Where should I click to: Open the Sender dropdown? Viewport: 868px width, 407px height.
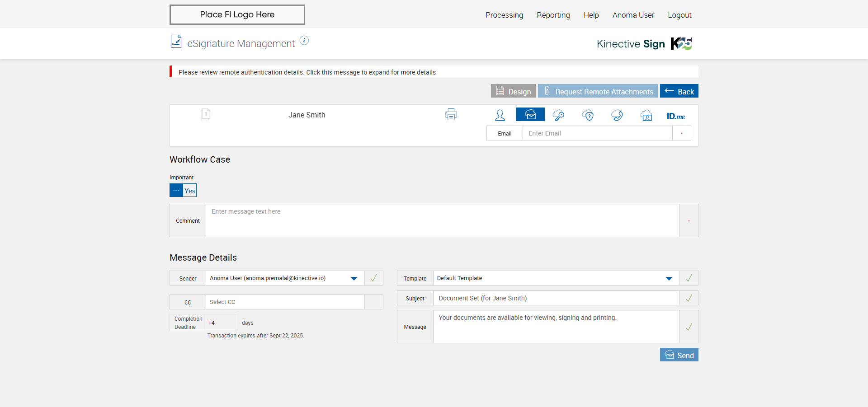tap(354, 278)
